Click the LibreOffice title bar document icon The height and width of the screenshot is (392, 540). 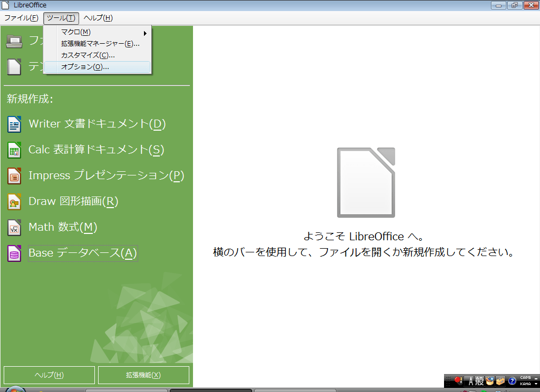coord(5,5)
